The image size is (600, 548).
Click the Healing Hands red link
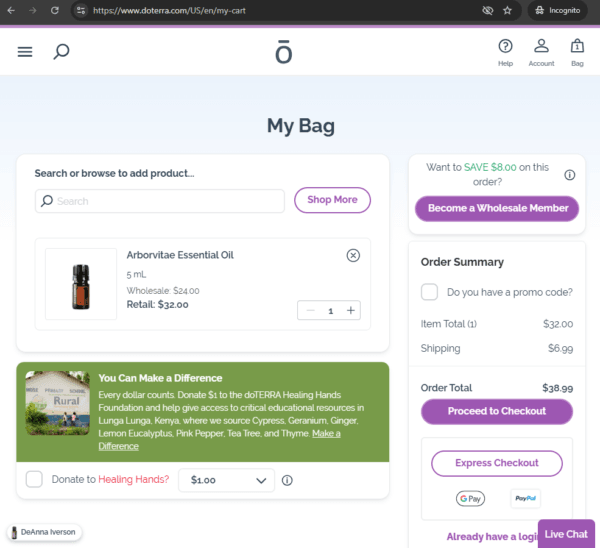tap(134, 479)
